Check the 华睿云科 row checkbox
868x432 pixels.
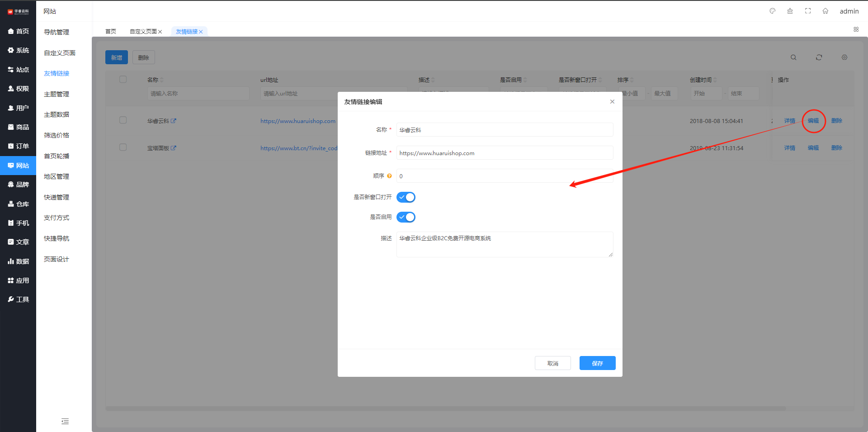pos(123,120)
